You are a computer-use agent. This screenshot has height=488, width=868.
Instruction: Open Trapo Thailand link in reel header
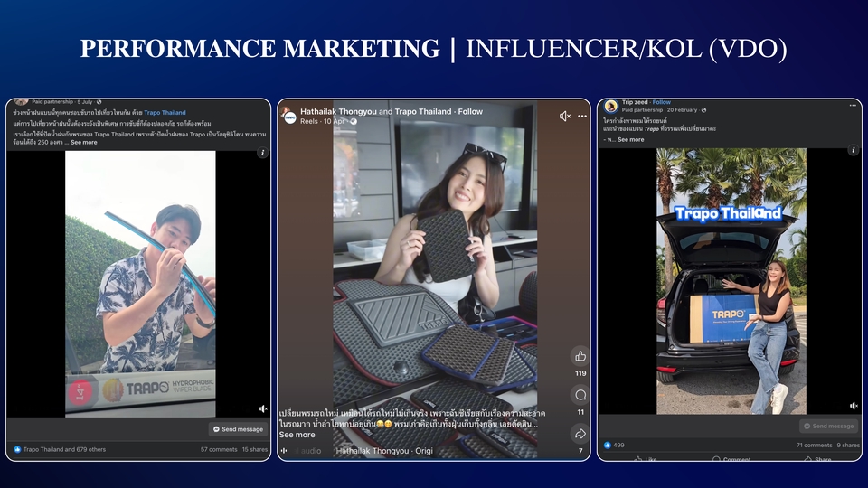(x=423, y=112)
